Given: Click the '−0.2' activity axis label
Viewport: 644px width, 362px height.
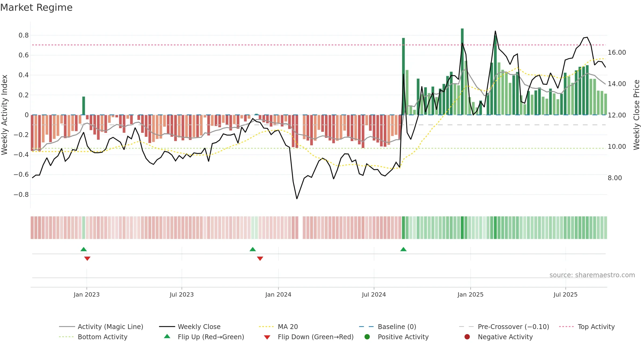Looking at the screenshot, I should (21, 135).
